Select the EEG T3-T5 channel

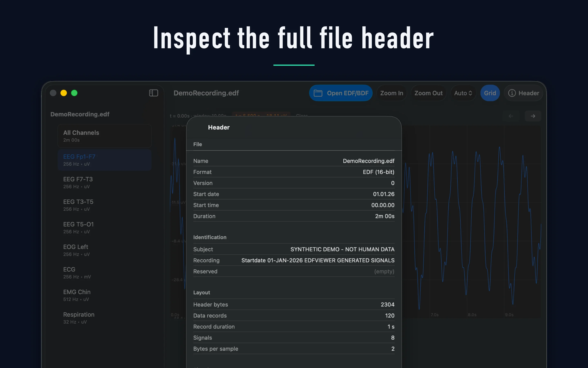coord(105,205)
